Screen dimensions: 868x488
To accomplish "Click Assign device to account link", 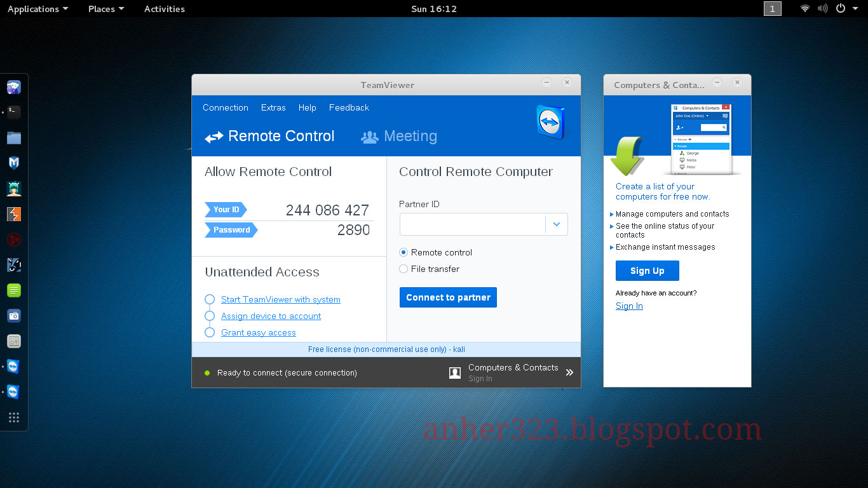I will pyautogui.click(x=271, y=316).
